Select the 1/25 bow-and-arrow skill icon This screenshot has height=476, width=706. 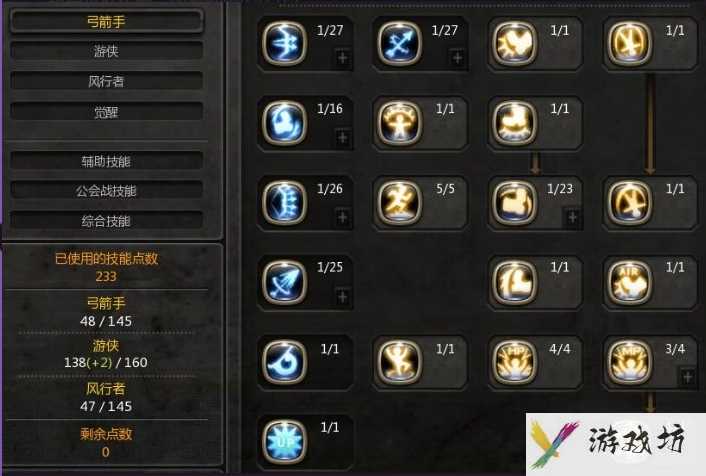[x=285, y=282]
